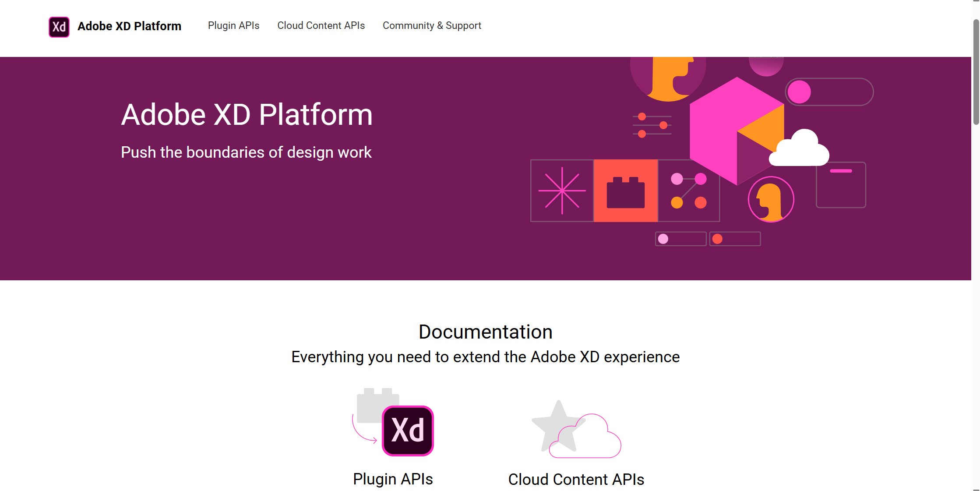This screenshot has width=980, height=491.
Task: Open Cloud Content APIs in the top navigation
Action: pos(321,26)
